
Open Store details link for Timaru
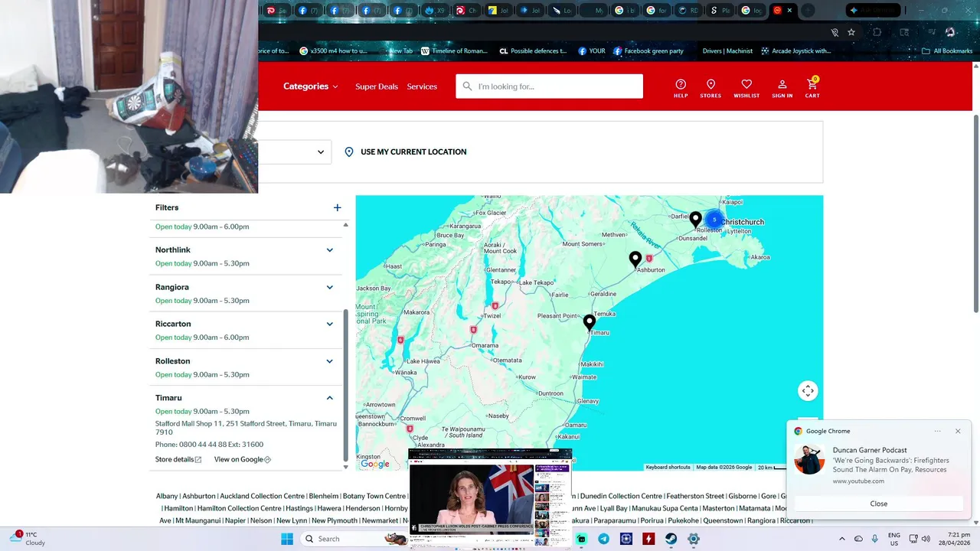pos(178,459)
